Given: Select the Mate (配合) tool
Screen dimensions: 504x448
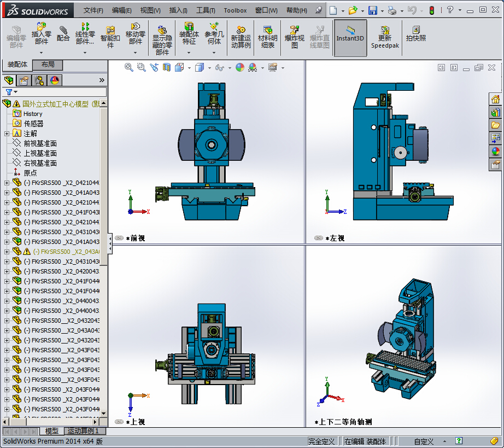Looking at the screenshot, I should (x=63, y=34).
